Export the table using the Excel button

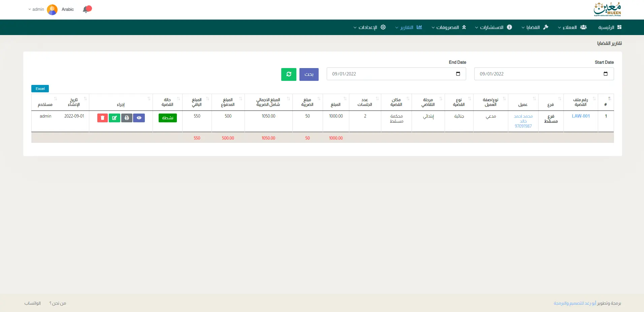click(x=40, y=89)
